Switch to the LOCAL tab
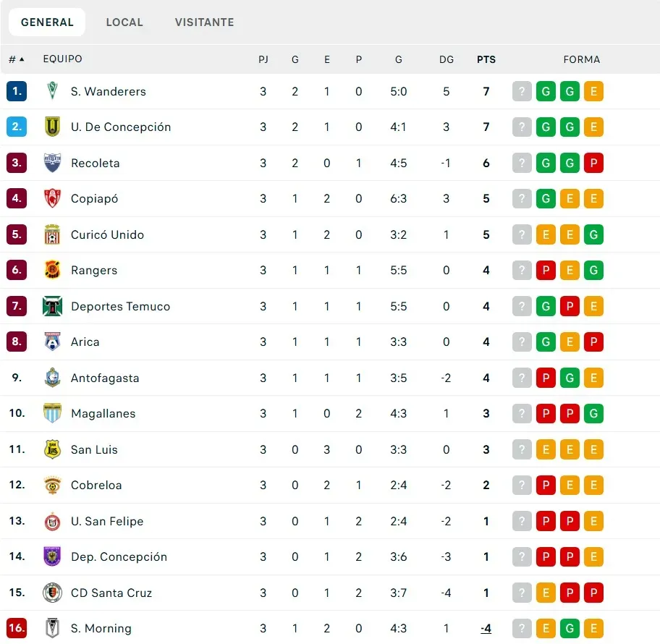Viewport: 660px width, 644px height. coord(124,22)
